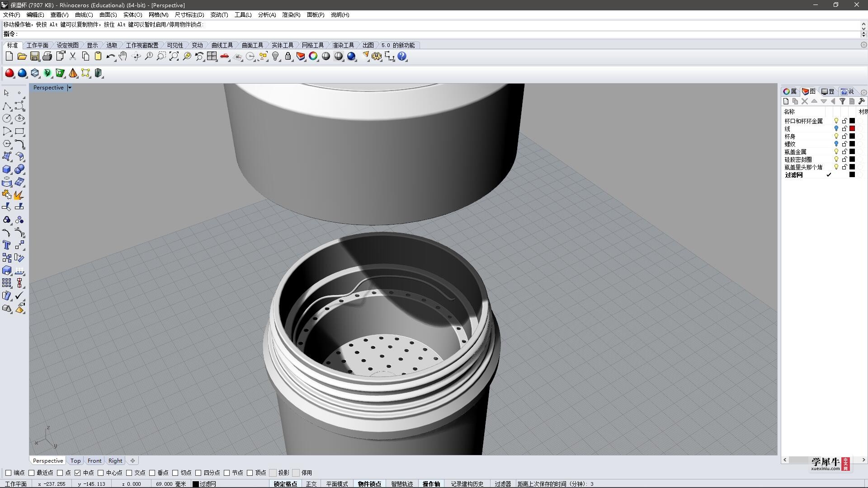Toggle visibility bulb for layer 杯身
Viewport: 868px width, 488px height.
click(836, 136)
